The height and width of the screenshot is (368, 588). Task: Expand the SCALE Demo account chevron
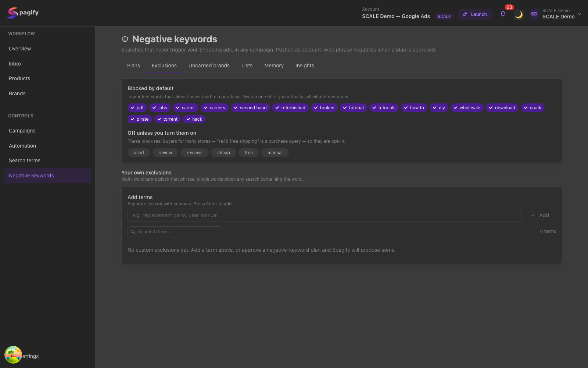[x=580, y=14]
